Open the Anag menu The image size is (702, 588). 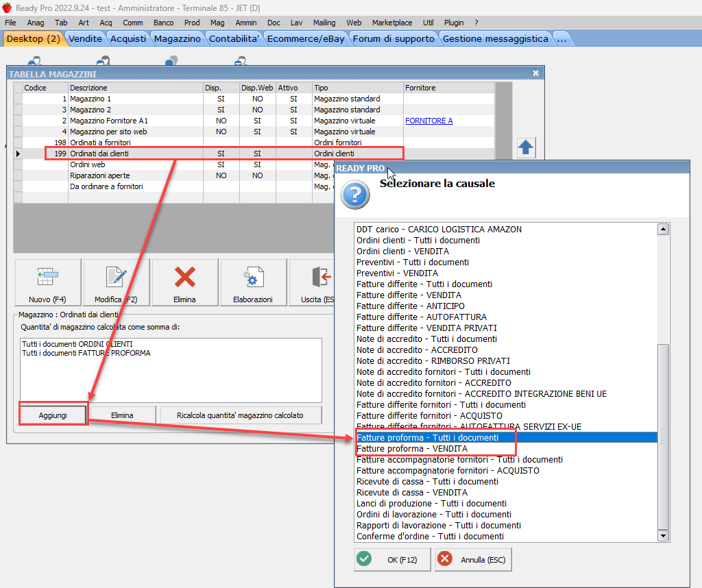click(36, 23)
